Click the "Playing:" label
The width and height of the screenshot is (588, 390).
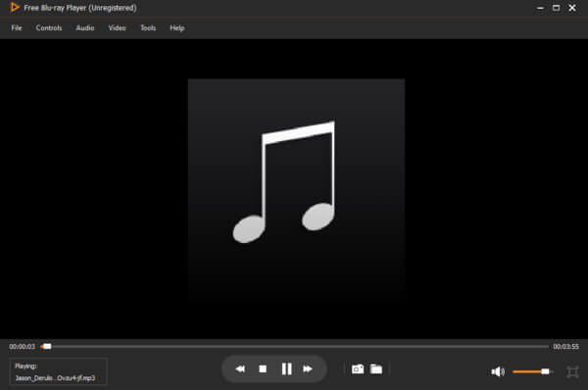coord(25,366)
